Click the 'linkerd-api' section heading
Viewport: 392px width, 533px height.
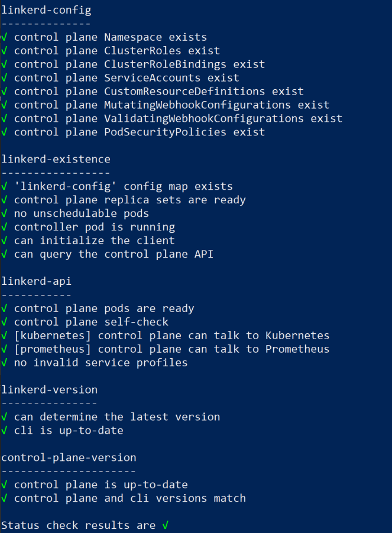point(37,281)
